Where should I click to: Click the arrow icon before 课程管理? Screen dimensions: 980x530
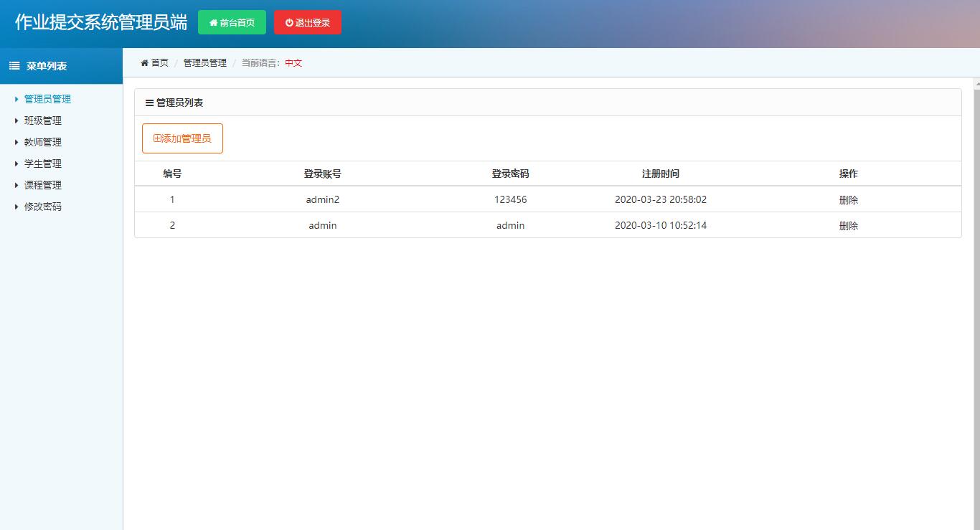point(17,184)
